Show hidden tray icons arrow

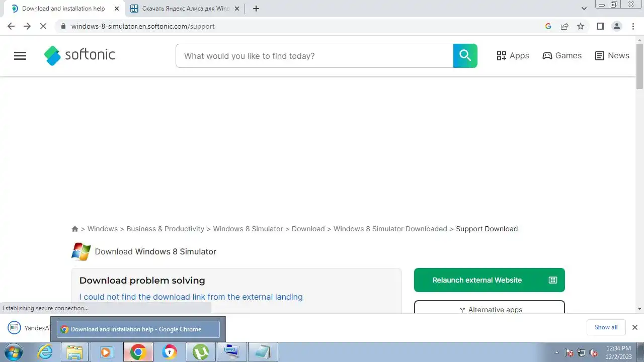pos(556,352)
